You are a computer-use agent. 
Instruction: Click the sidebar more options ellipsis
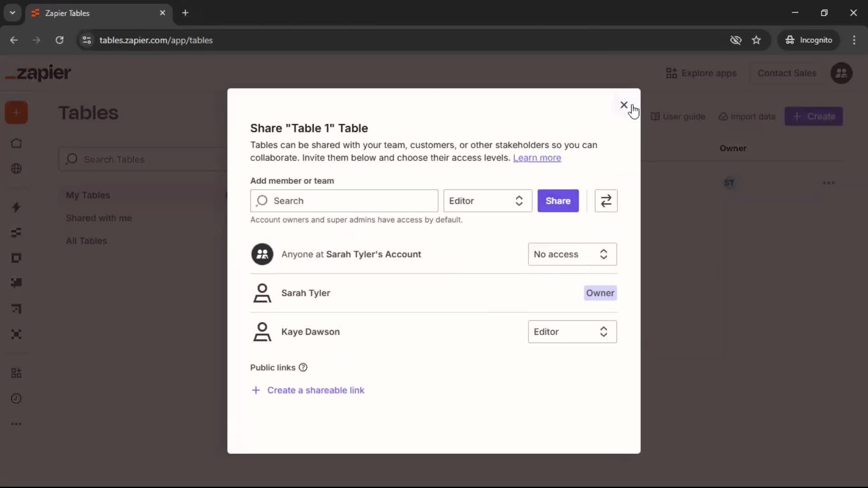(x=16, y=424)
